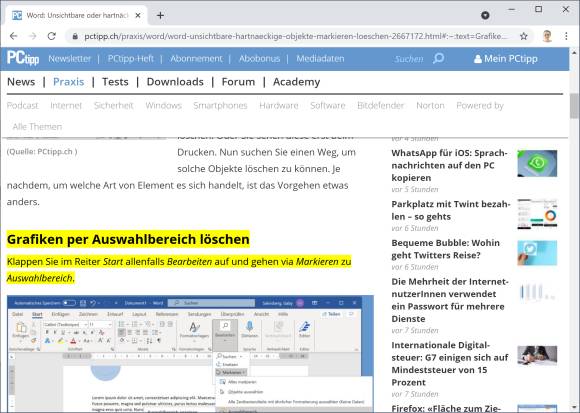This screenshot has height=413, width=580.
Task: Select the Bitdefender topic
Action: click(381, 106)
